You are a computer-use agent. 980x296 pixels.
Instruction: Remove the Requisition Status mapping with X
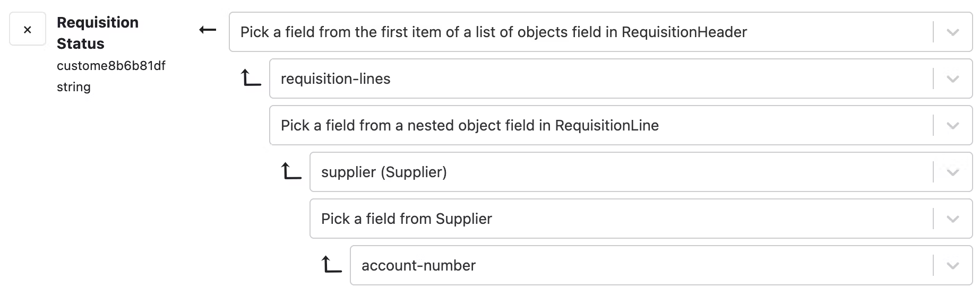pos(28,30)
